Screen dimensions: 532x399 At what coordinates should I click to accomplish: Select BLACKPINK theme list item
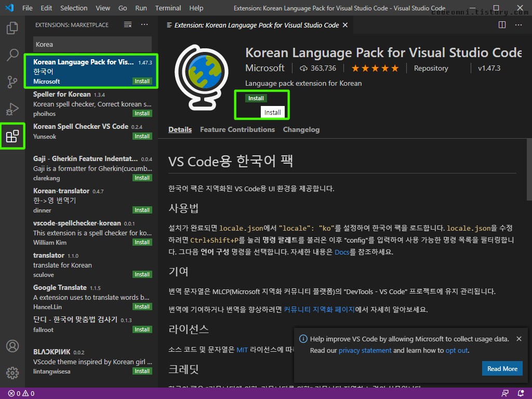tap(91, 362)
